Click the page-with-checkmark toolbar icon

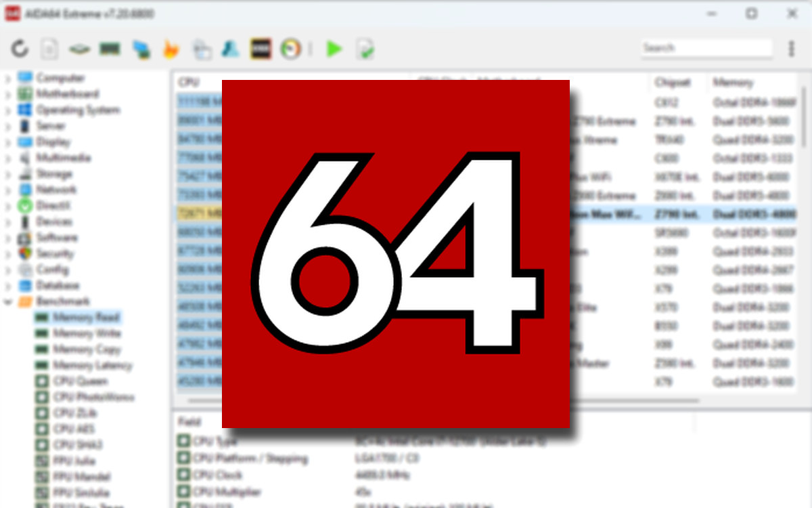[365, 48]
